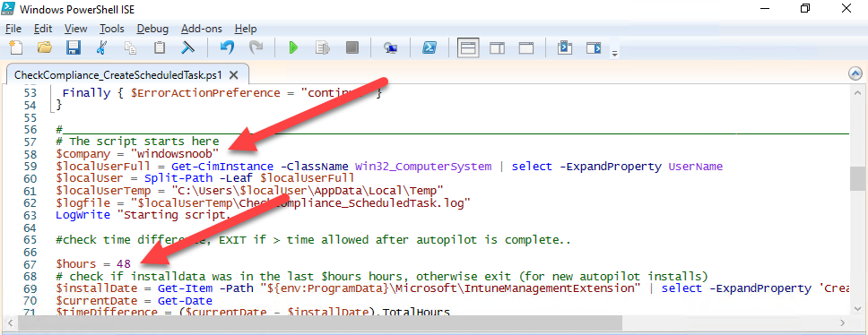Open a script with the folder icon
The height and width of the screenshot is (335, 868).
click(x=44, y=48)
